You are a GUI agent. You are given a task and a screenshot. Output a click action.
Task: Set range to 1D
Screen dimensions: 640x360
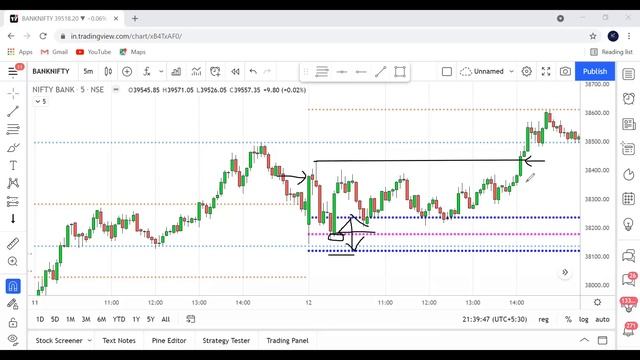pyautogui.click(x=40, y=320)
